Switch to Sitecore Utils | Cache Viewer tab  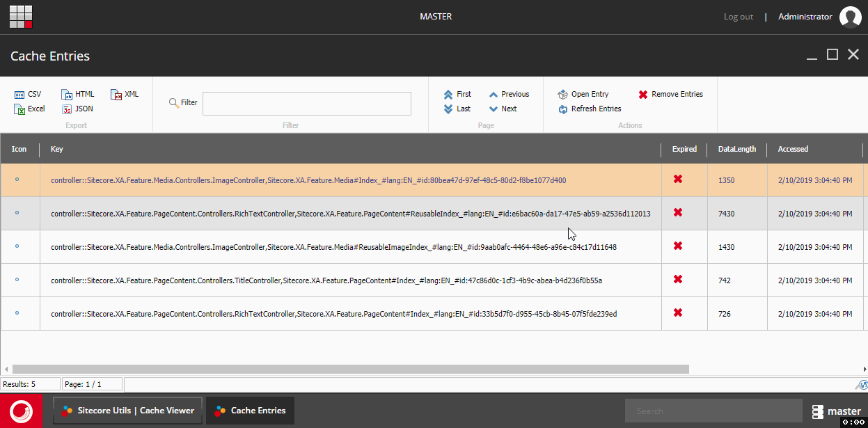pos(128,411)
